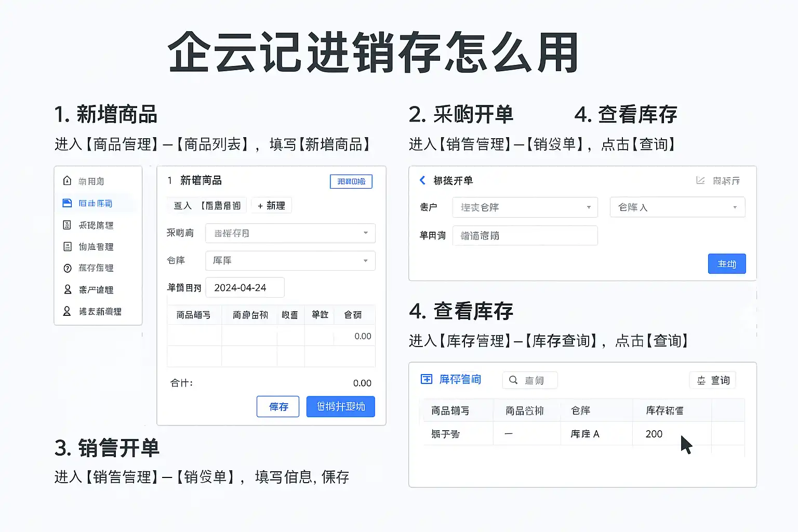
Task: Click the solid blue button in the order panel
Action: 727,263
